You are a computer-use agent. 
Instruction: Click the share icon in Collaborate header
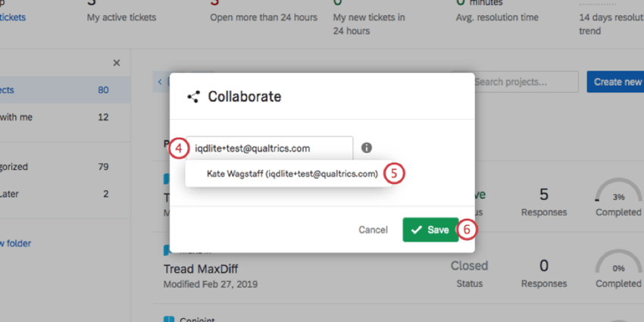193,97
